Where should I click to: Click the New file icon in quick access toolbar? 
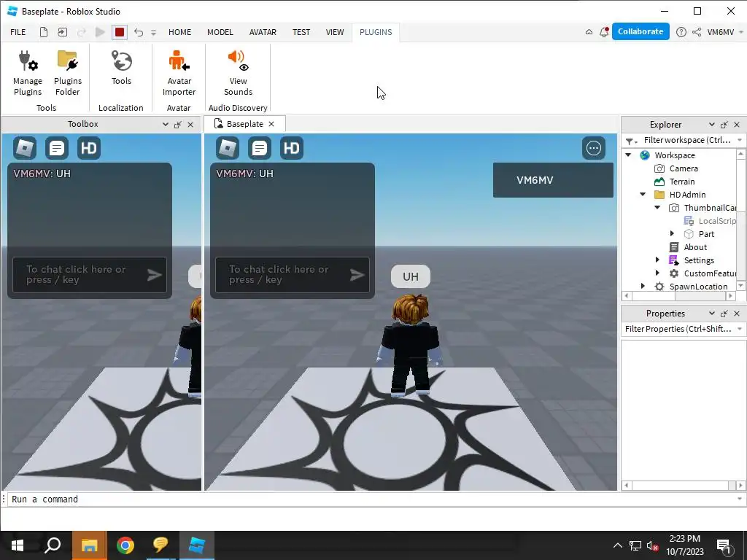43,32
